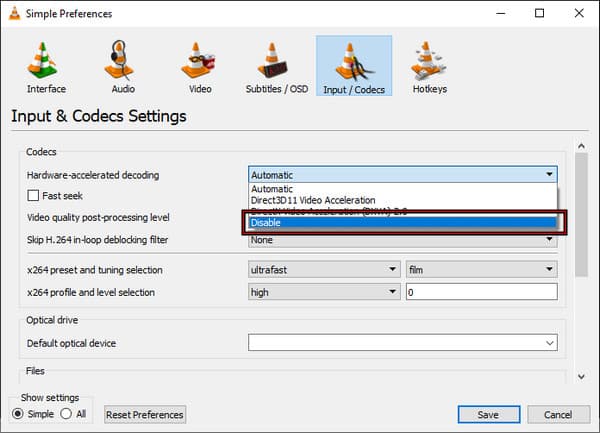The height and width of the screenshot is (433, 600).
Task: Open the x264 preset ultrafast dropdown
Action: pos(324,270)
